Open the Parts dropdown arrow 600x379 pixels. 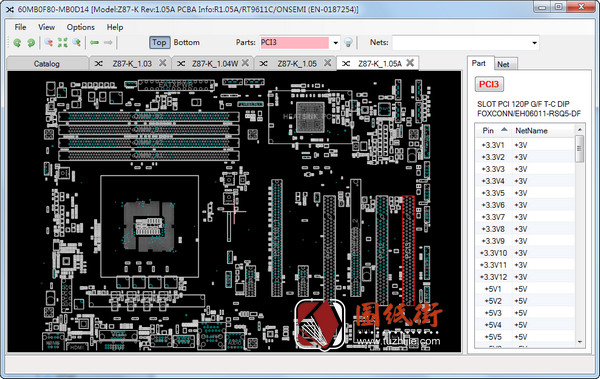click(335, 43)
